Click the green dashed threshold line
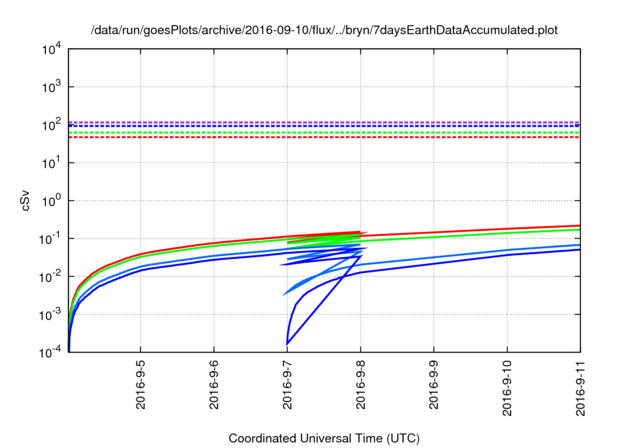The width and height of the screenshot is (640, 448). pyautogui.click(x=324, y=133)
